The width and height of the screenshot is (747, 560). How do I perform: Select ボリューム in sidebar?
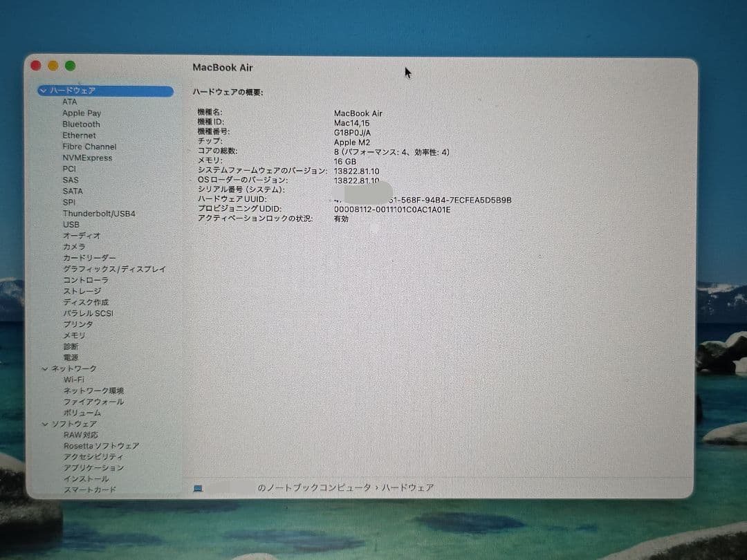coord(82,413)
